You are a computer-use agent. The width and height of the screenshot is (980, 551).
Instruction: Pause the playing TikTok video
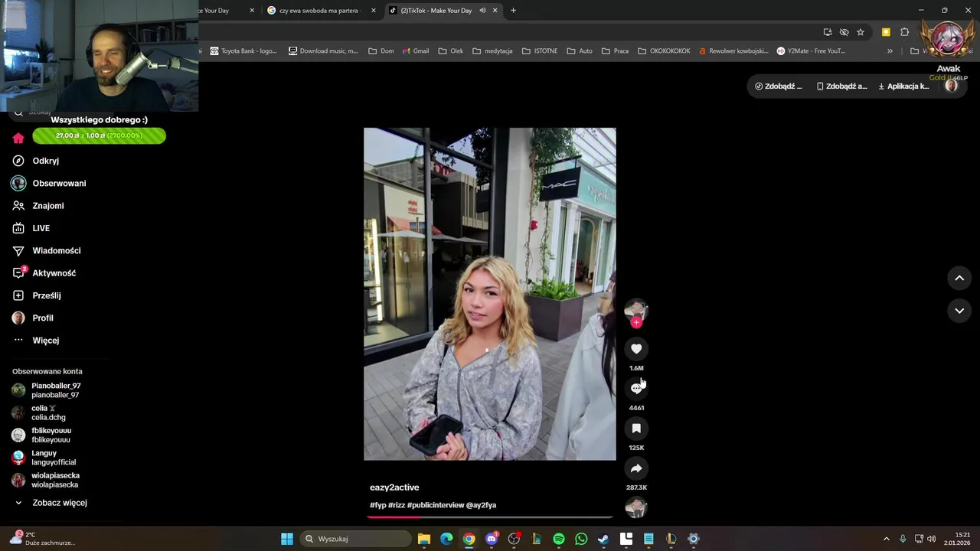click(490, 294)
